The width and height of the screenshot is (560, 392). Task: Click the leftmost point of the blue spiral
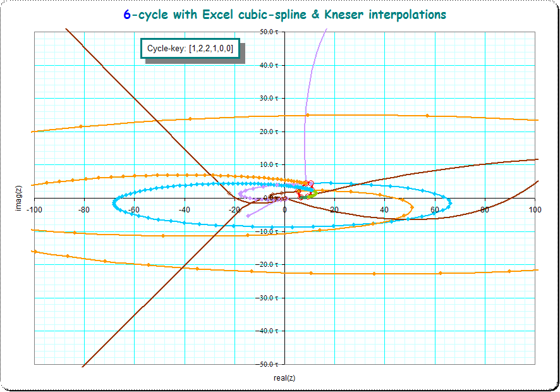(x=113, y=203)
